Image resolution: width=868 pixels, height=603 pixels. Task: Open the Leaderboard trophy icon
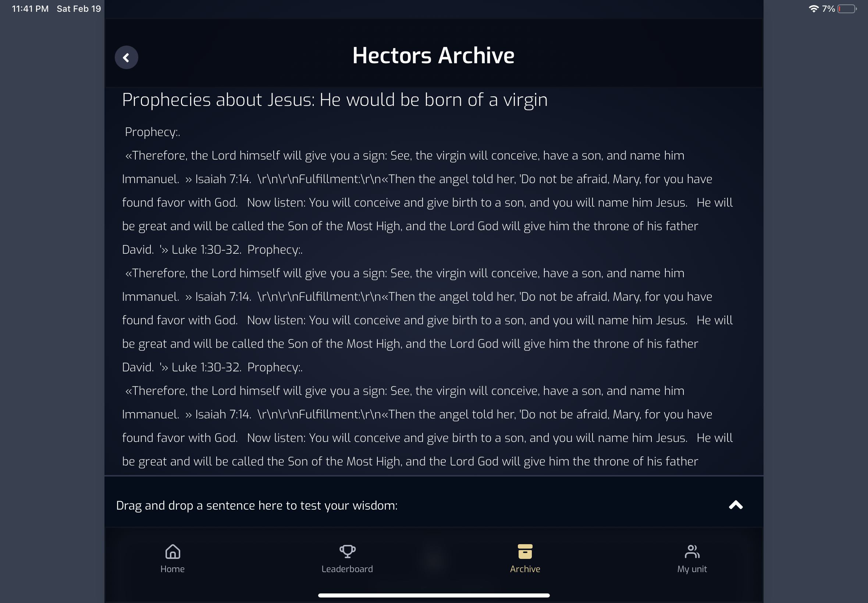[347, 551]
